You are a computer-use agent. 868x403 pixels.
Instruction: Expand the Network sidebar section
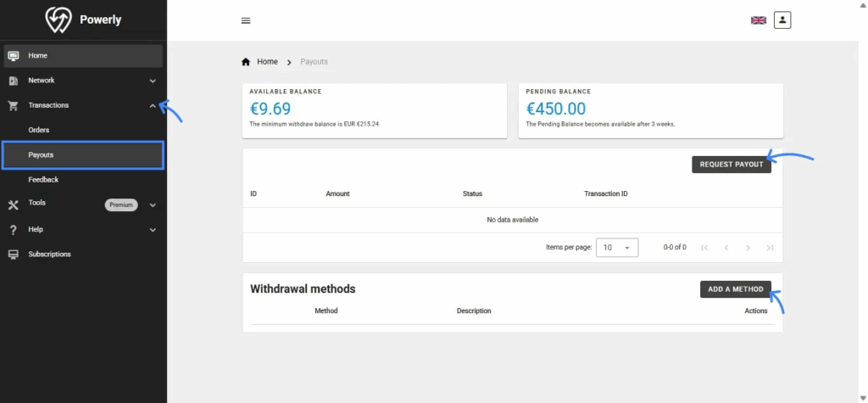153,81
